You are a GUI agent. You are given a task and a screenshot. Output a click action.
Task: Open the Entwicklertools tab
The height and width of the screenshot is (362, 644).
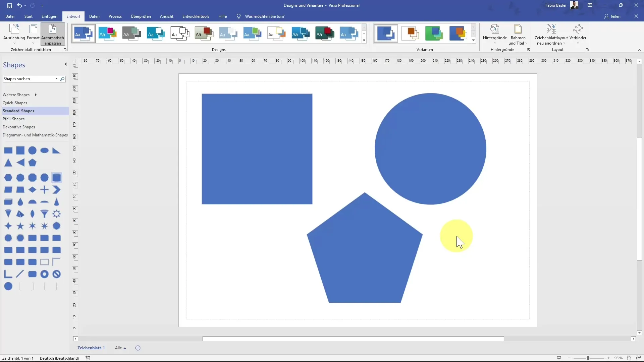tap(196, 16)
